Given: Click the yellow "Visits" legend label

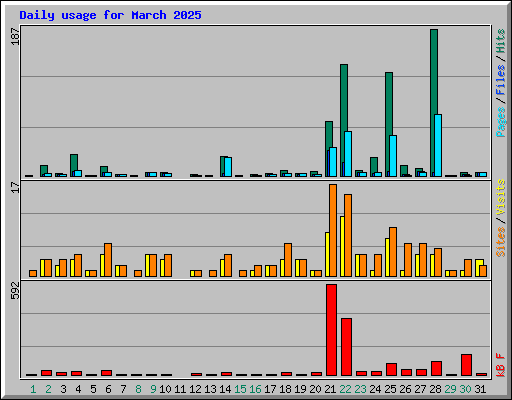Looking at the screenshot, I should click(501, 198).
